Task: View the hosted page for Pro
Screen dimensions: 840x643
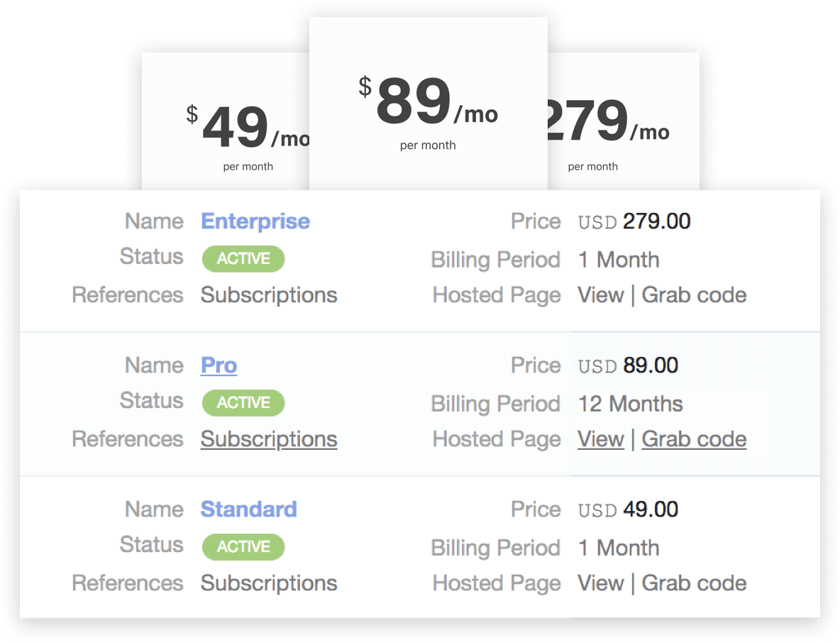Action: click(x=601, y=439)
